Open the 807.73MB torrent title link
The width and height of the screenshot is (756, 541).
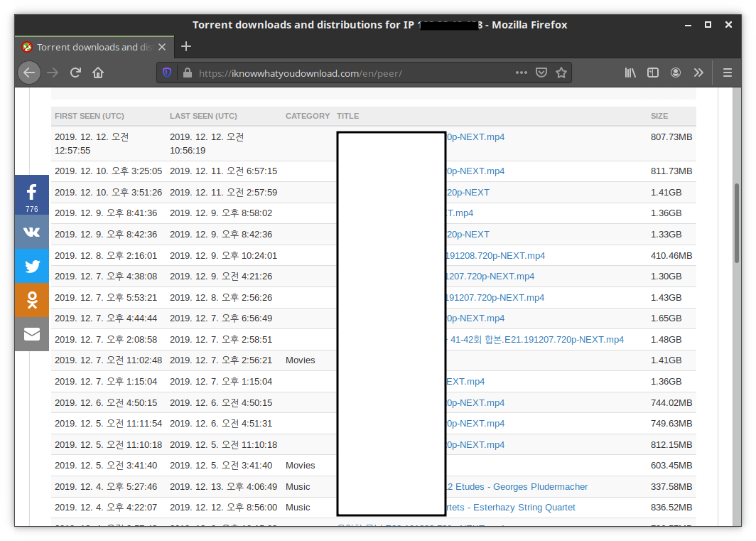tap(475, 137)
